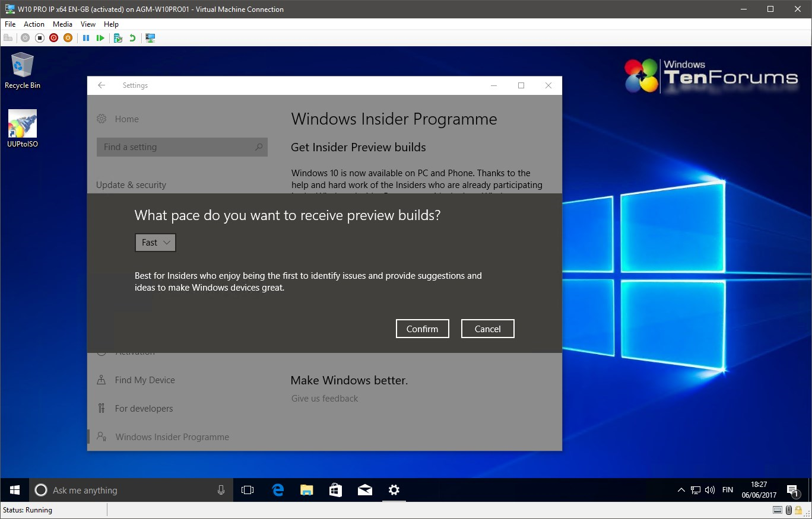This screenshot has height=519, width=812.
Task: Go back using the Settings back arrow
Action: click(x=101, y=85)
